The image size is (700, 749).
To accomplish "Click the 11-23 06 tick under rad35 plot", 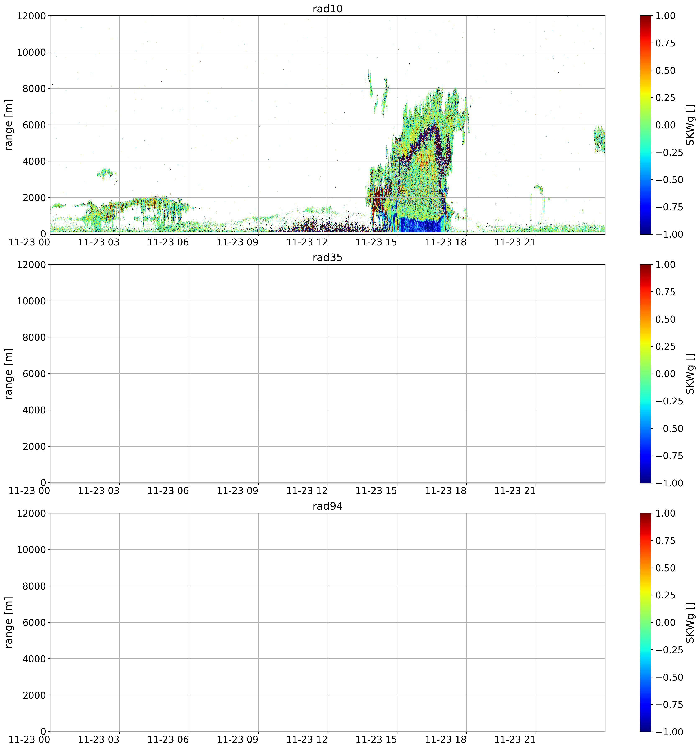I will pyautogui.click(x=168, y=491).
